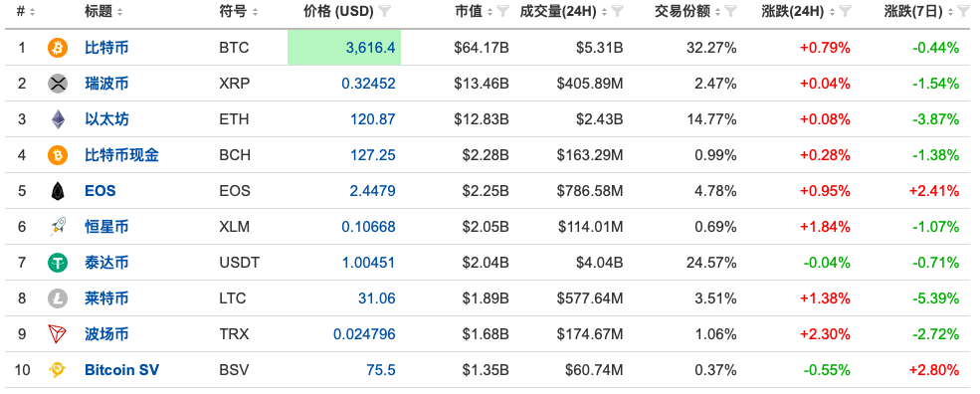Open the Bitcoin SV title link
Viewport: 980px width, 394px height.
pos(121,370)
